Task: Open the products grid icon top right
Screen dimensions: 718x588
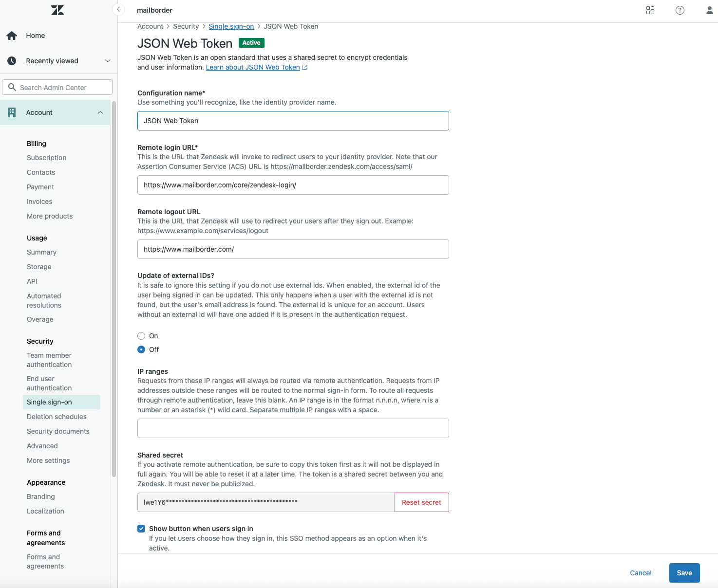Action: tap(650, 10)
